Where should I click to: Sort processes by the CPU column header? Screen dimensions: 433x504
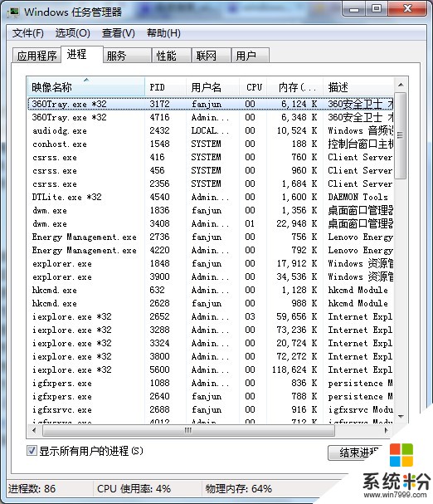pyautogui.click(x=254, y=87)
